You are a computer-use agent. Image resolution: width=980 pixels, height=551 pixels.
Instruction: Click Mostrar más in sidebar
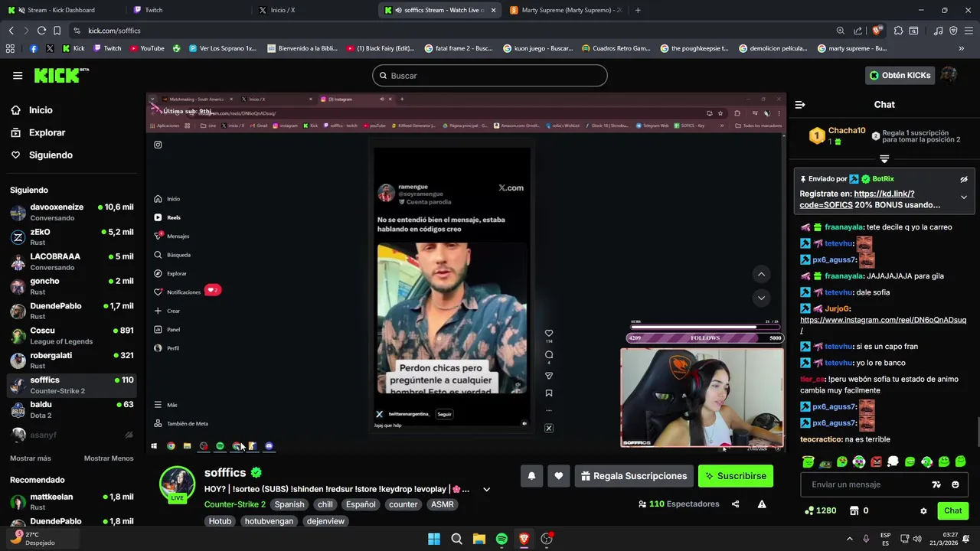31,458
